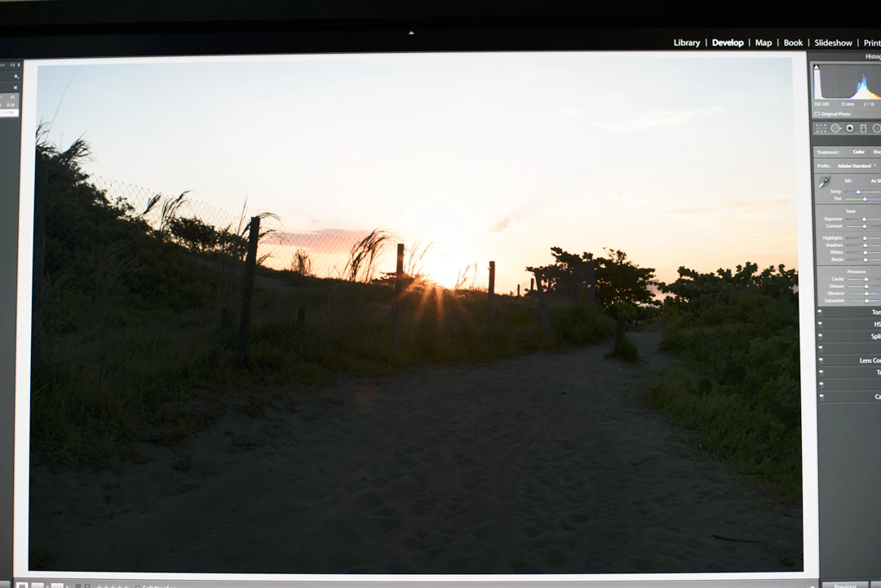The image size is (881, 588).
Task: Adjust the Dehaze slider
Action: pos(865,286)
